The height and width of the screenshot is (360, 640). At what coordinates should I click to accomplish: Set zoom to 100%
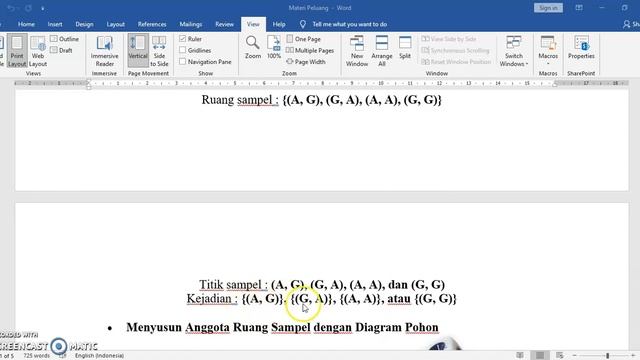(x=274, y=47)
